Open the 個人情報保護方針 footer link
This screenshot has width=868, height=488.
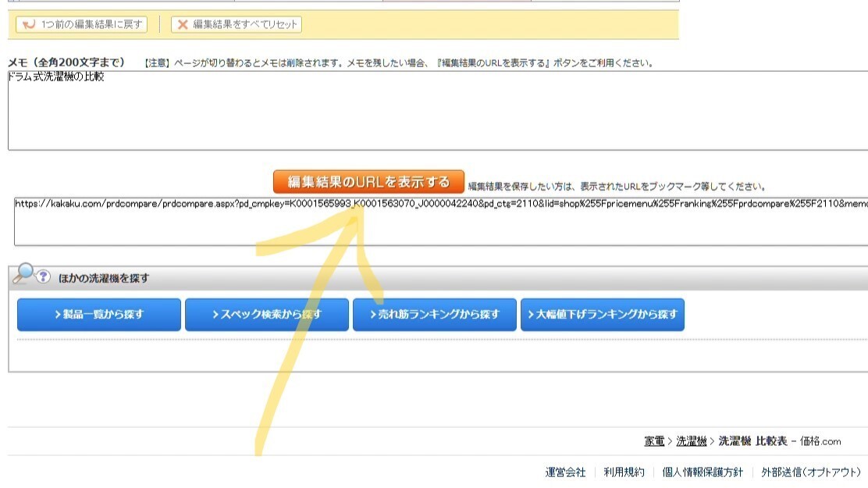click(x=703, y=472)
